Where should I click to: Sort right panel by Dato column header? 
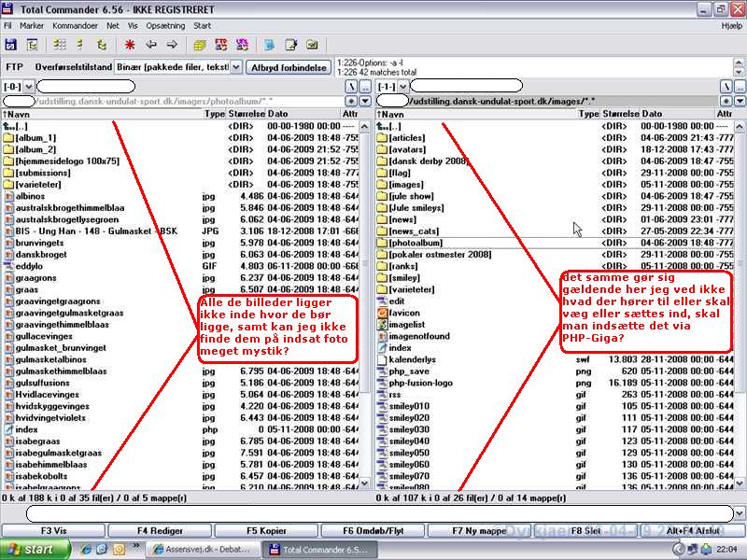point(678,114)
